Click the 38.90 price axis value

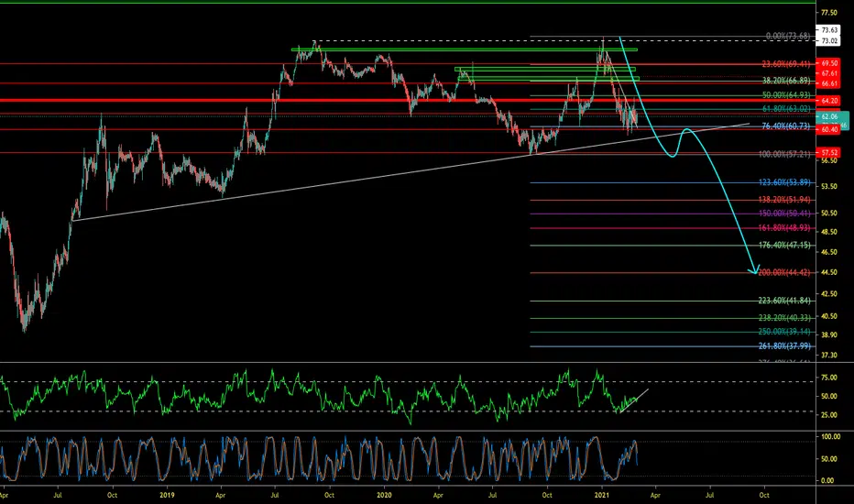pyautogui.click(x=829, y=334)
